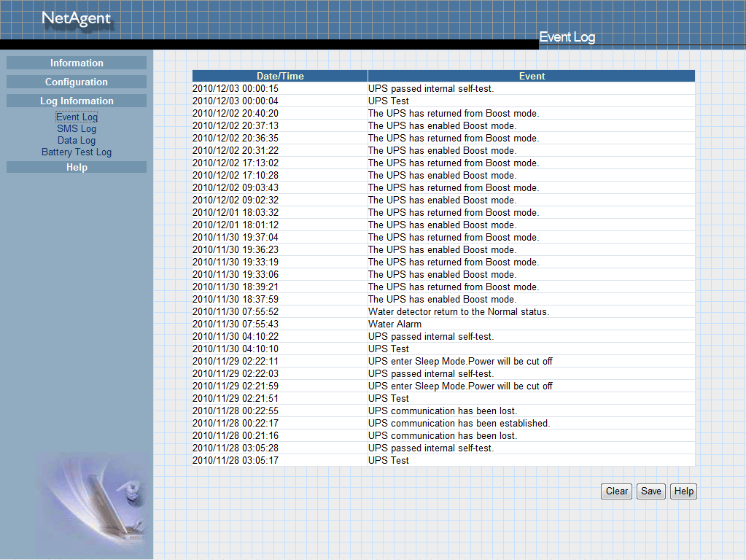Click Sleep Mode event at 02:21:59

click(460, 386)
